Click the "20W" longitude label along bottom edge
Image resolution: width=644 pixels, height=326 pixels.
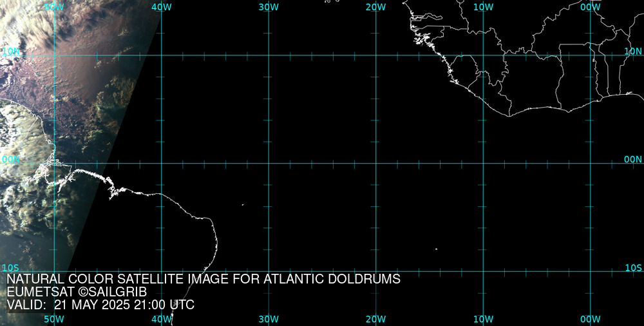pos(376,319)
